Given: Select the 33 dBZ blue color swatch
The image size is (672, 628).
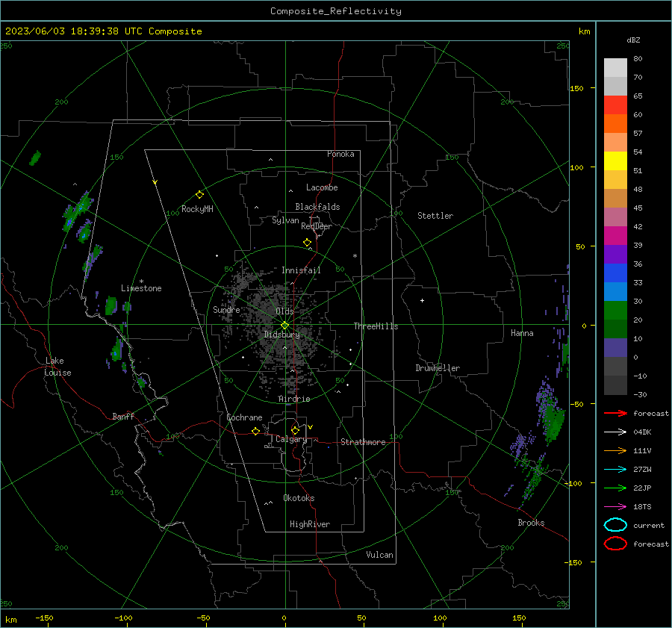Looking at the screenshot, I should tap(615, 273).
